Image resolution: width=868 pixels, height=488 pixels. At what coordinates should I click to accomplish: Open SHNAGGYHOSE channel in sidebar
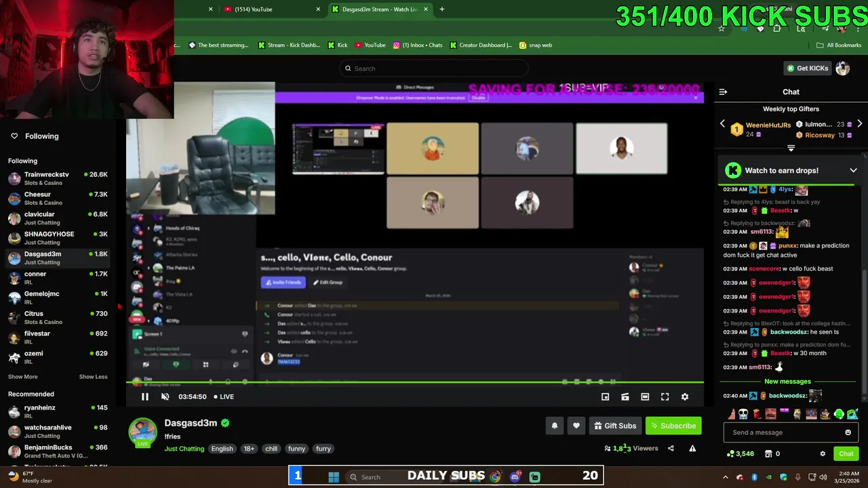click(58, 238)
